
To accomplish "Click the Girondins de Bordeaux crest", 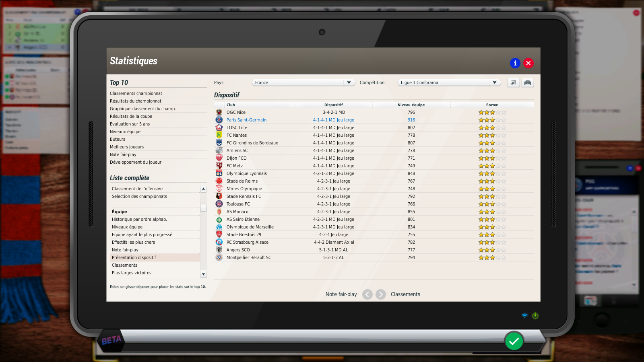I will click(219, 143).
